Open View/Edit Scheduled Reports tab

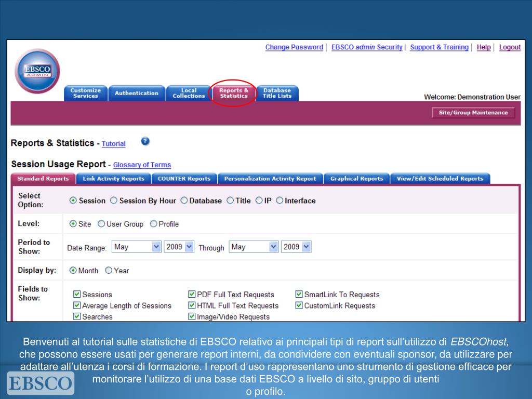440,179
